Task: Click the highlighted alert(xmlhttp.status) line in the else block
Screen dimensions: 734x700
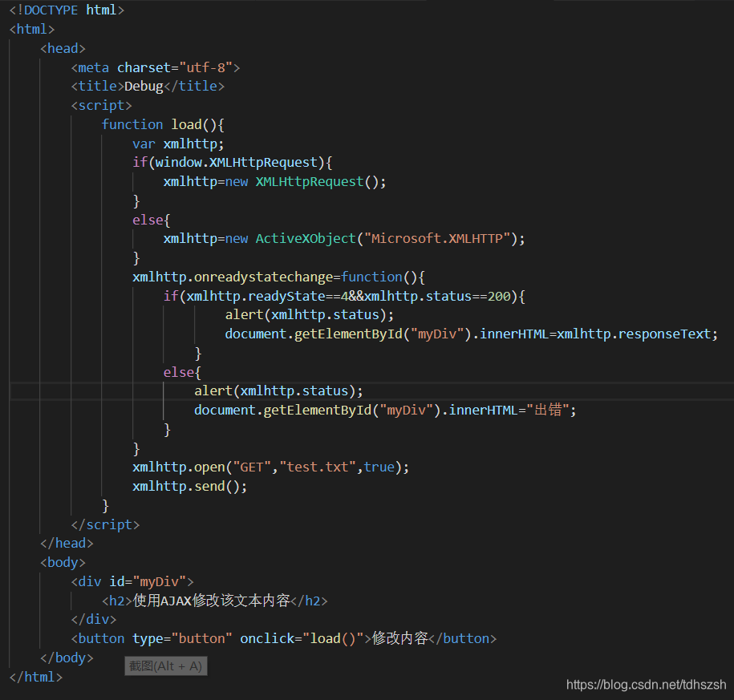Action: point(278,391)
